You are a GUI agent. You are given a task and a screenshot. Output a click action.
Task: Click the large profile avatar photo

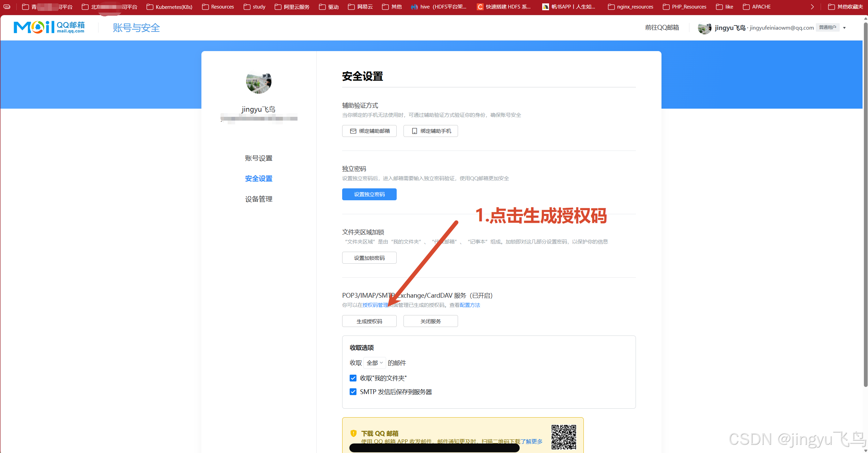(259, 82)
